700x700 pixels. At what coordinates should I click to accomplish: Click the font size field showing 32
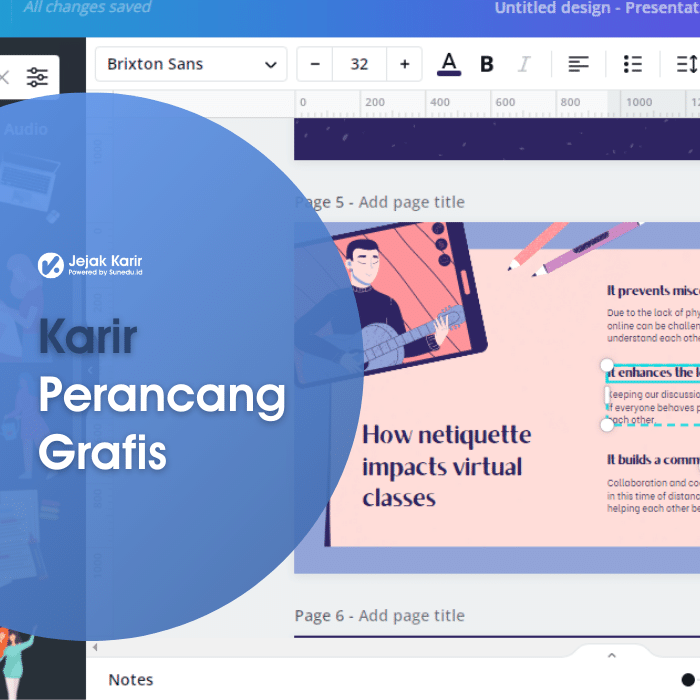click(359, 64)
